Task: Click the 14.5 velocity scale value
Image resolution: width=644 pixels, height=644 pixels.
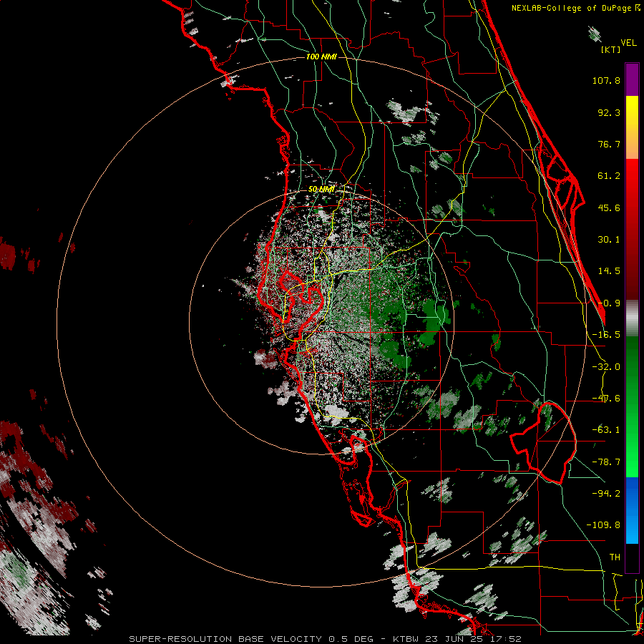Action: pyautogui.click(x=609, y=271)
